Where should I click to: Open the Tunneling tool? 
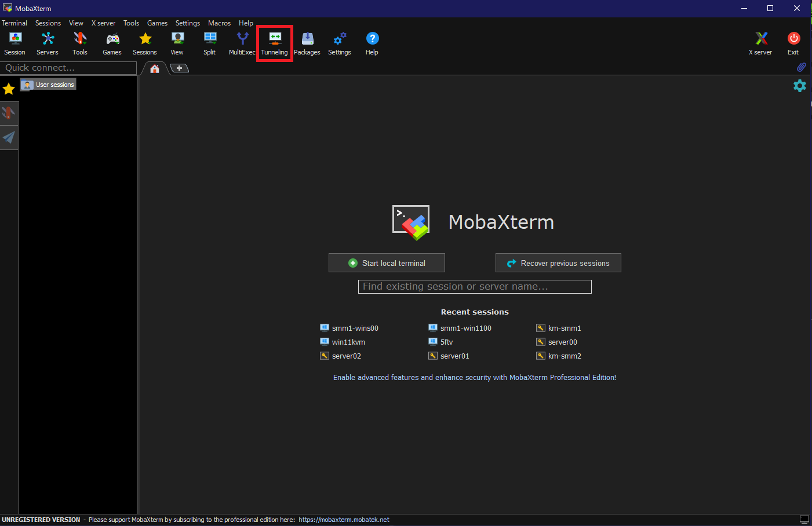(274, 42)
